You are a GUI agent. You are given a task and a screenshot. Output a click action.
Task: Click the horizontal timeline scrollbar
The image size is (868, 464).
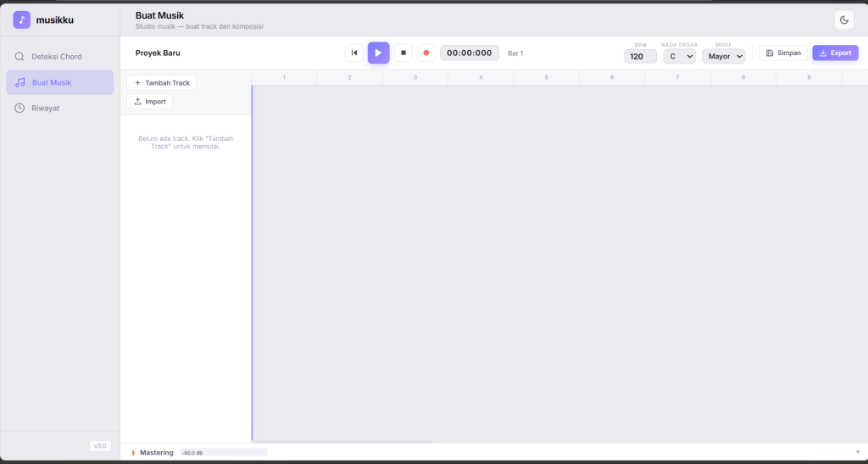pyautogui.click(x=343, y=441)
